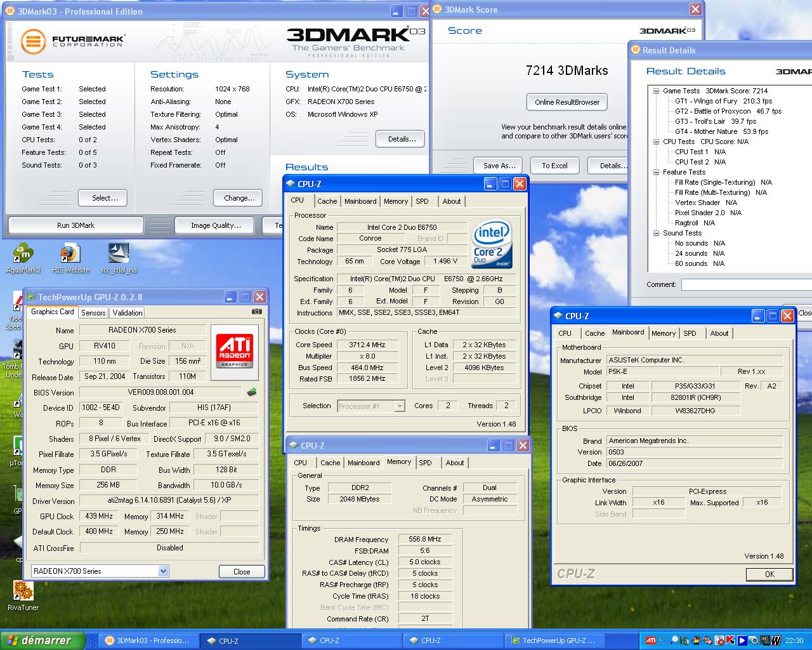Click the System Details... button in 3DMark03
The width and height of the screenshot is (812, 650).
[x=401, y=139]
